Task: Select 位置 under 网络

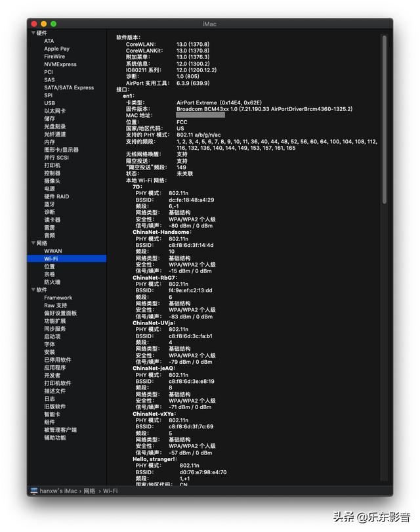Action: 49,267
